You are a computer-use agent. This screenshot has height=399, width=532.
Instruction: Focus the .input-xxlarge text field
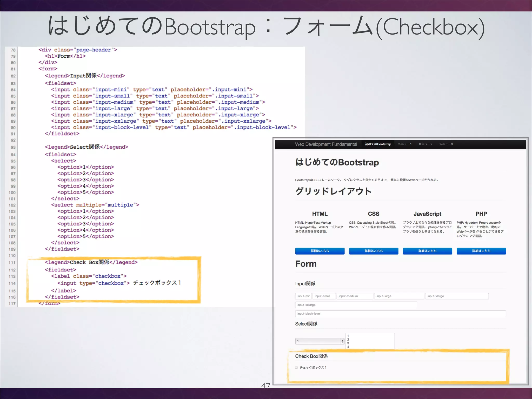[356, 305]
